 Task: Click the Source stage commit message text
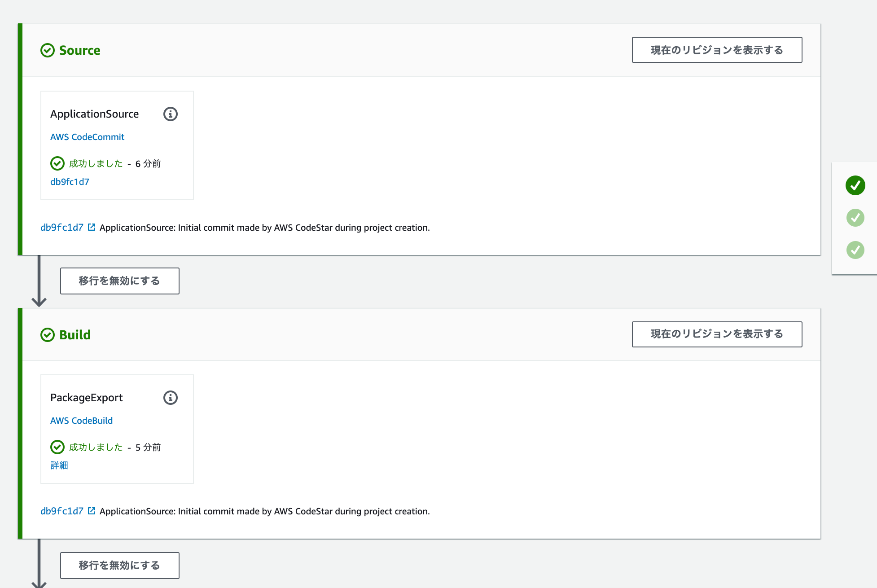(265, 228)
